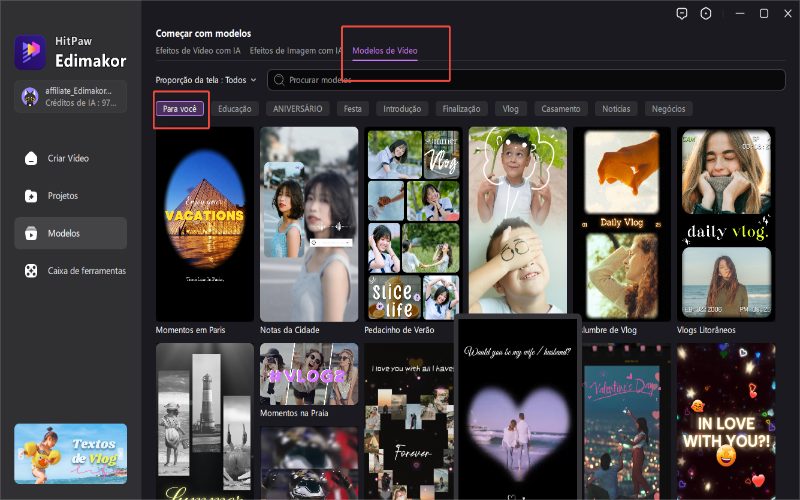The width and height of the screenshot is (800, 500).
Task: Choose the Negócios category chip
Action: coord(668,108)
